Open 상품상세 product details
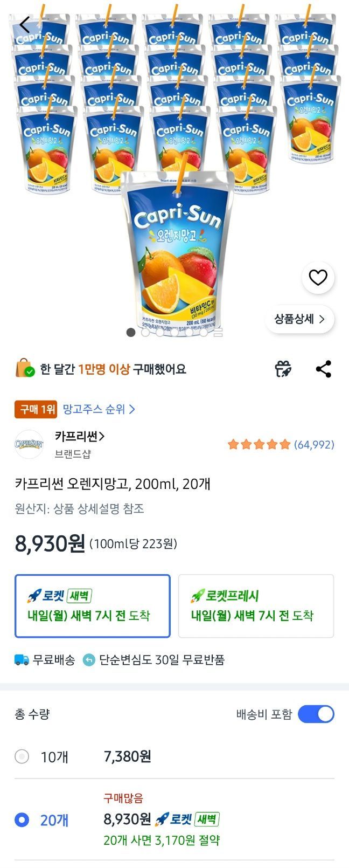 coord(299,319)
